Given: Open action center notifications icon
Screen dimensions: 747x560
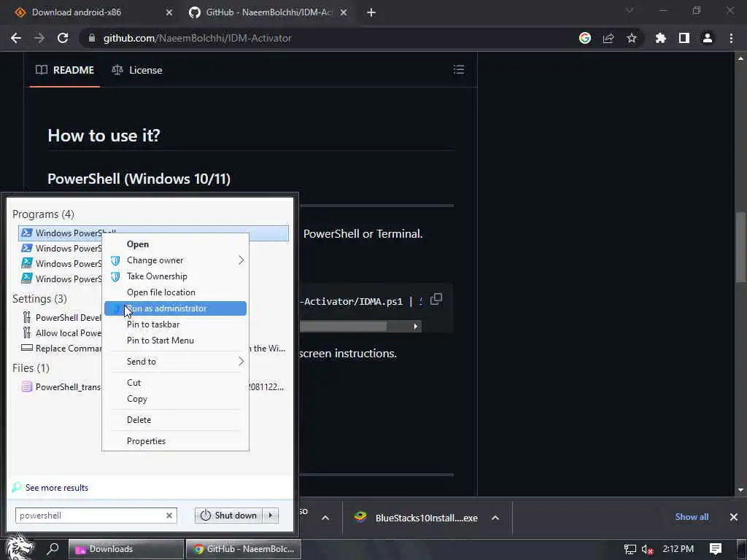Looking at the screenshot, I should (715, 549).
